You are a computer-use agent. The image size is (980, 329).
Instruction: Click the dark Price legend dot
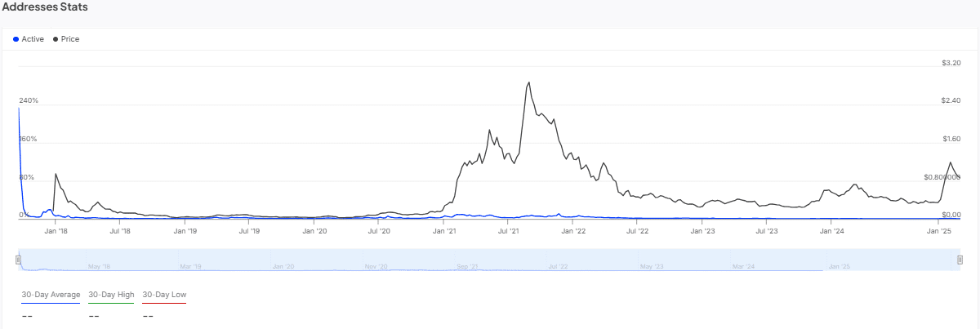(56, 39)
